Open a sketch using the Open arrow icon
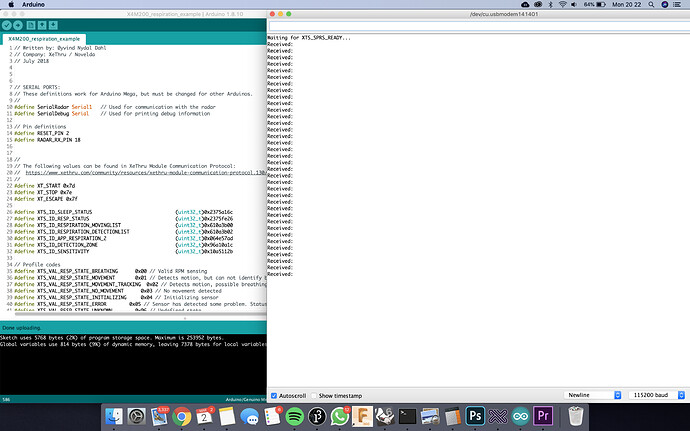Image resolution: width=690 pixels, height=431 pixels. (x=42, y=26)
